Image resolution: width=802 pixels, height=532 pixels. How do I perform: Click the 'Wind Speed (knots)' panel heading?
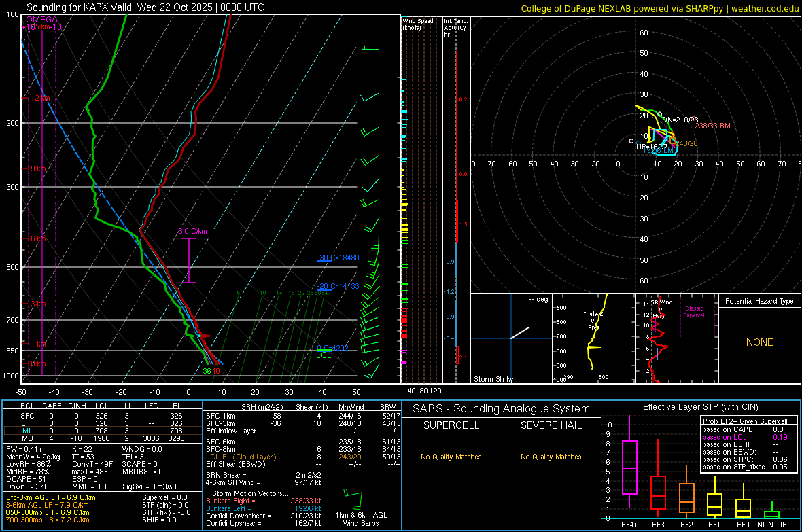(418, 24)
